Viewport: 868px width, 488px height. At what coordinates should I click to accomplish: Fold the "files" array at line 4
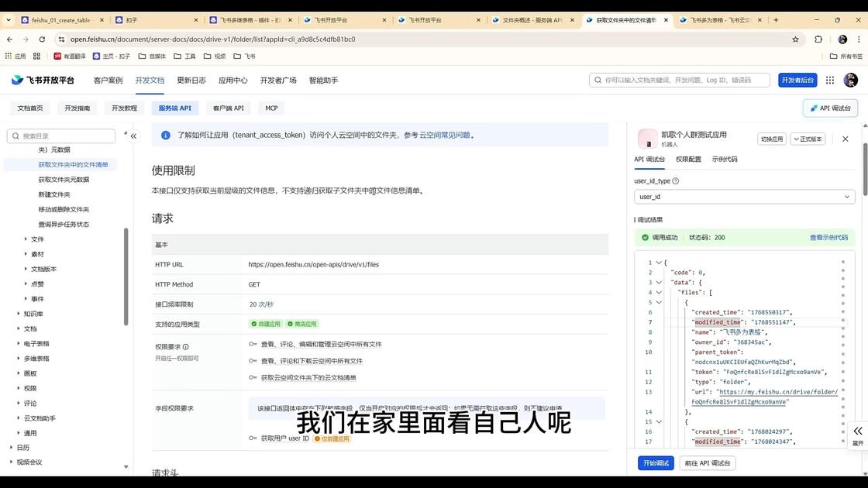click(659, 293)
